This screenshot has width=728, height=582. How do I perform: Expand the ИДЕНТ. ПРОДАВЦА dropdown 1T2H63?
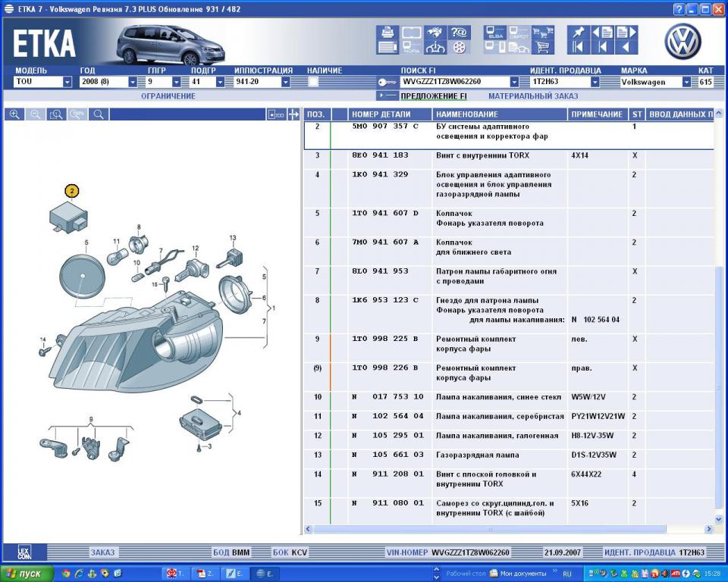pos(595,82)
